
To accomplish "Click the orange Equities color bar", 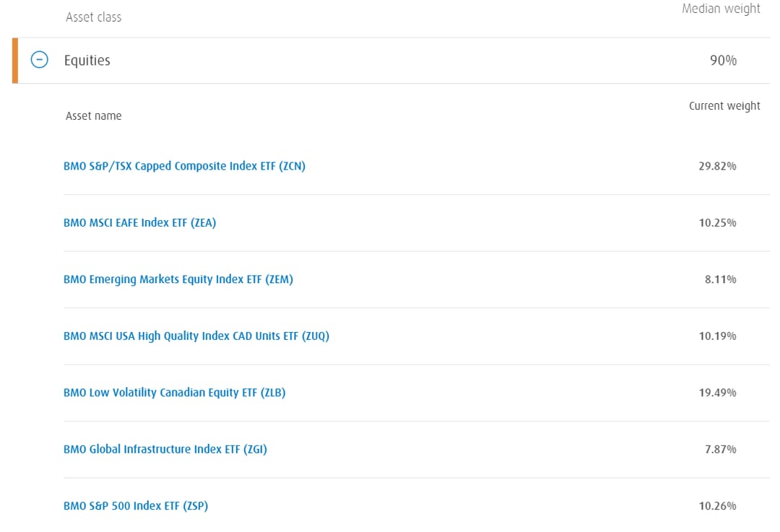I will 15,60.
